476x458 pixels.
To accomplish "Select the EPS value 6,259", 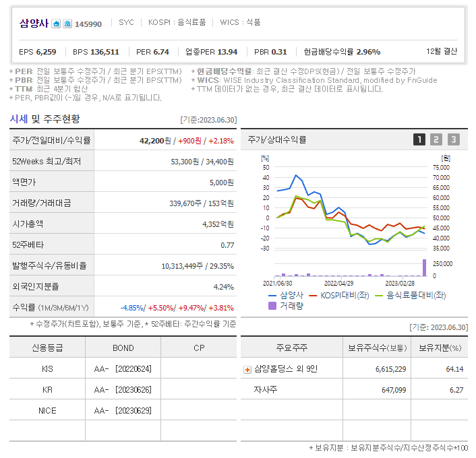I will (46, 52).
